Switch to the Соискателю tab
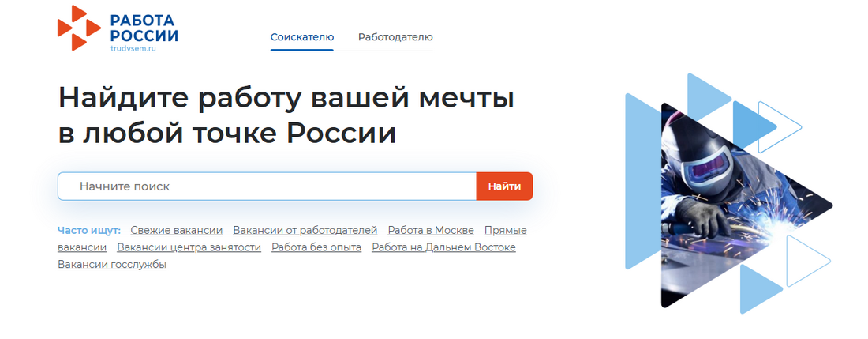 coord(301,37)
